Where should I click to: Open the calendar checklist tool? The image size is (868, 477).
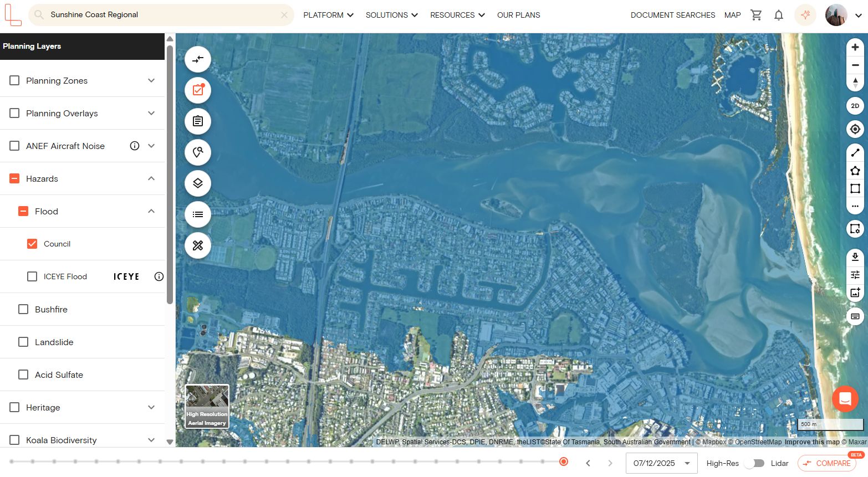pyautogui.click(x=198, y=90)
